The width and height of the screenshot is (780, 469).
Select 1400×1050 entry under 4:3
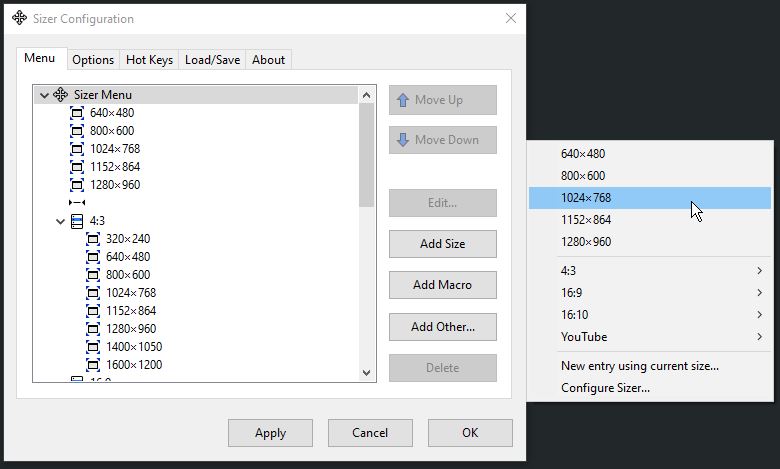click(x=133, y=347)
